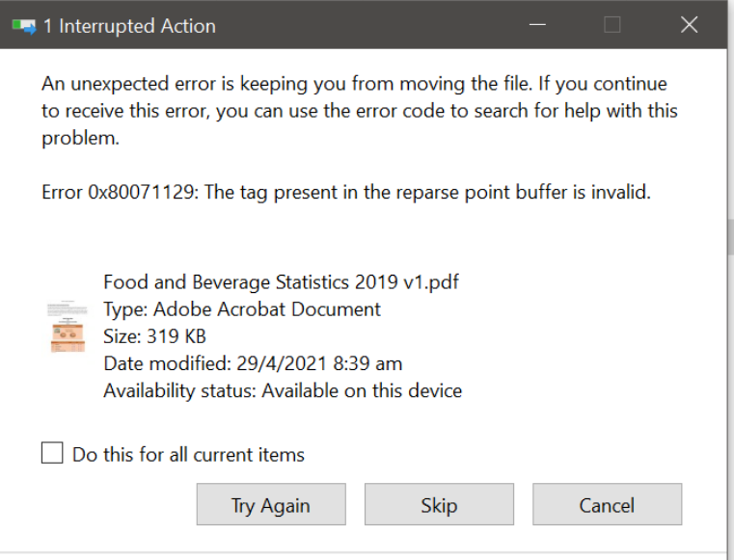
Task: Close the Interrupted Action dialog
Action: [x=689, y=25]
